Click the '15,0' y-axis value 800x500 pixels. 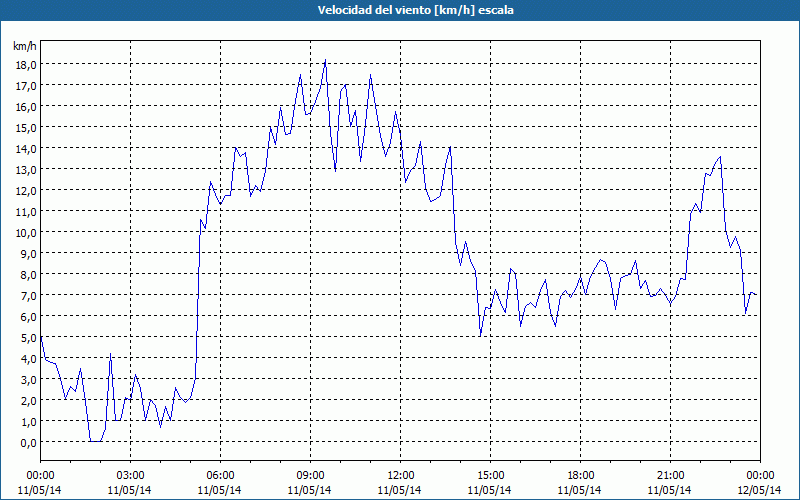click(28, 127)
